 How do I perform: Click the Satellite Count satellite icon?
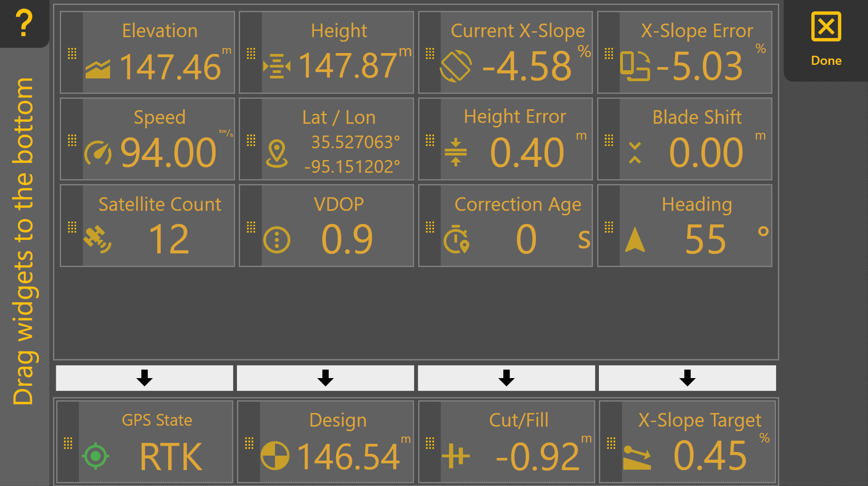97,239
